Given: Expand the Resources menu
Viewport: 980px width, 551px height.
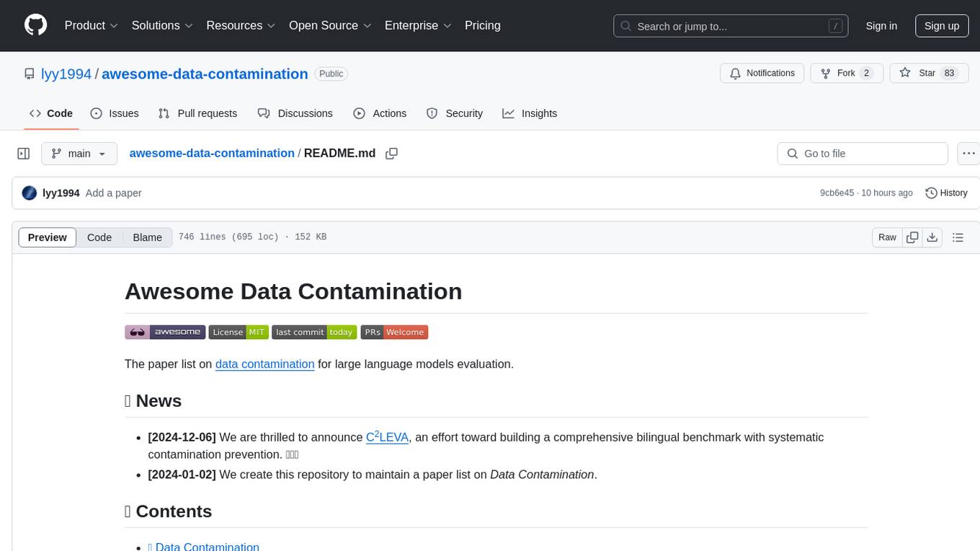Looking at the screenshot, I should point(241,25).
